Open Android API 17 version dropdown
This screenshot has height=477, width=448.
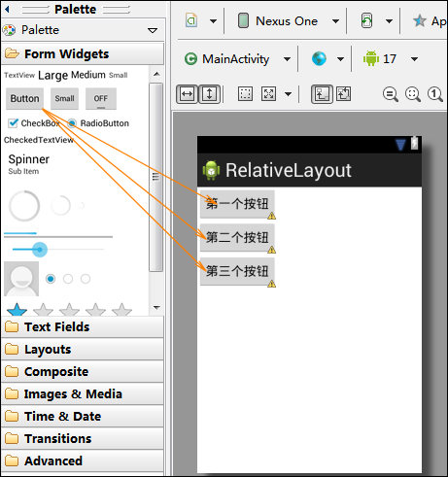[x=390, y=59]
